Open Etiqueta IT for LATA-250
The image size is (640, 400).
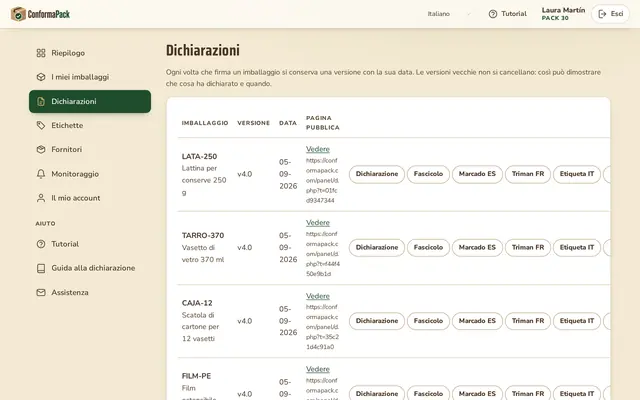coord(577,174)
